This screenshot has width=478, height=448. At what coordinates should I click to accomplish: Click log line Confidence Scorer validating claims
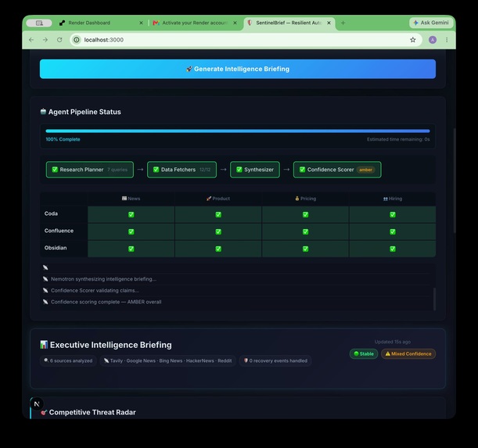coord(95,290)
